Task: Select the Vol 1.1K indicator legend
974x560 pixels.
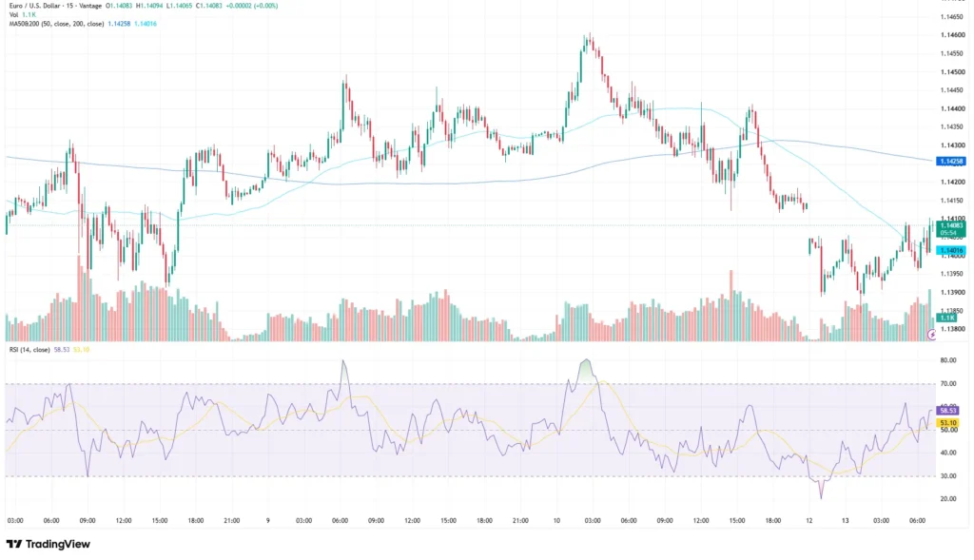Action: coord(23,14)
